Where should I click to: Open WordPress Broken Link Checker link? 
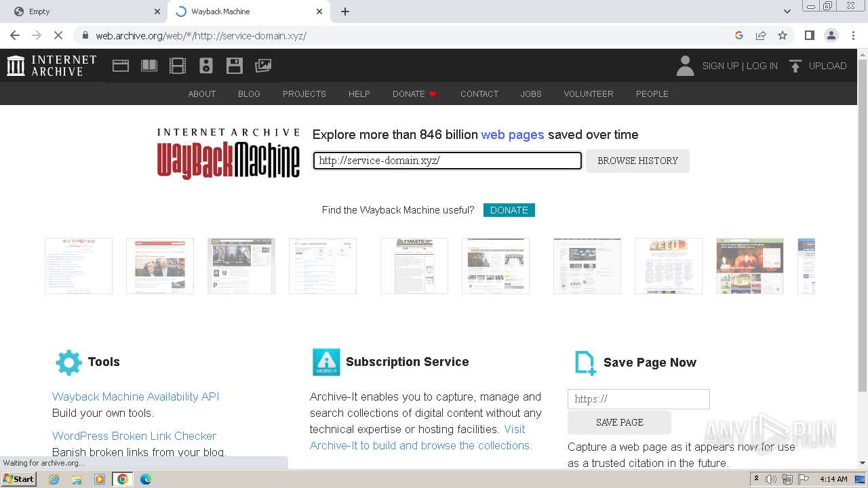134,436
